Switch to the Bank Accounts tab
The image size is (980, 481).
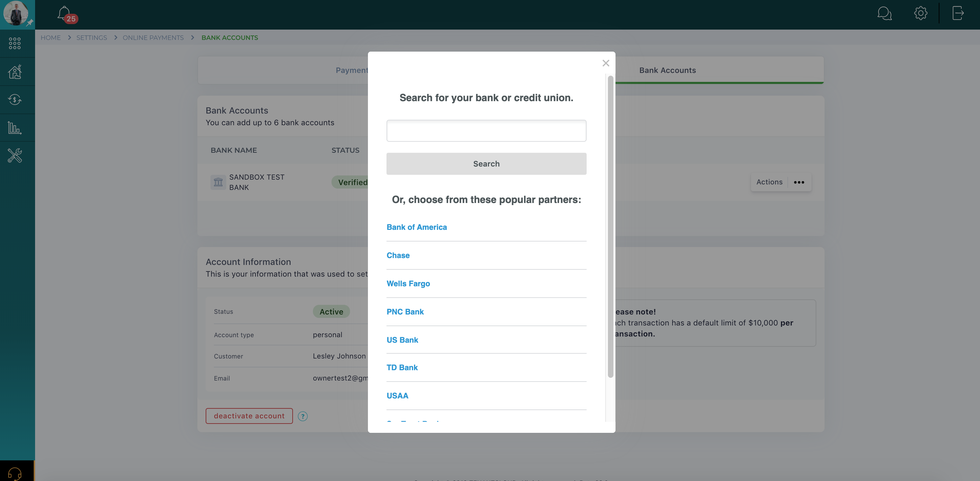point(667,71)
